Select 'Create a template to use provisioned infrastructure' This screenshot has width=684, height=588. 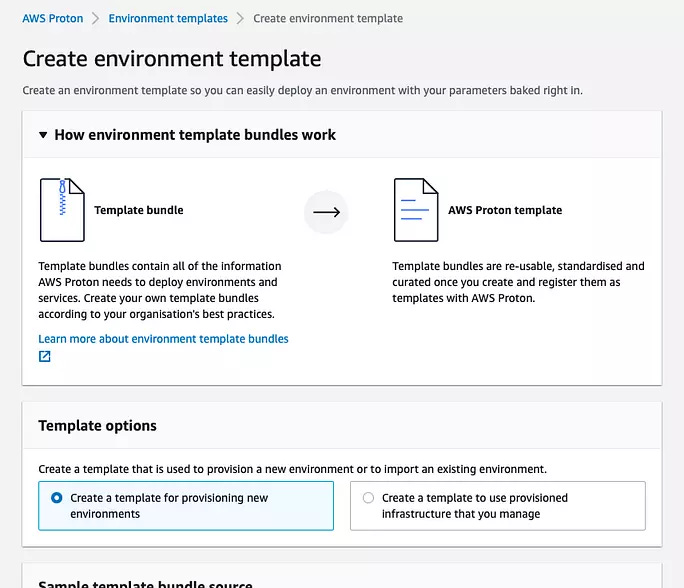(x=498, y=506)
